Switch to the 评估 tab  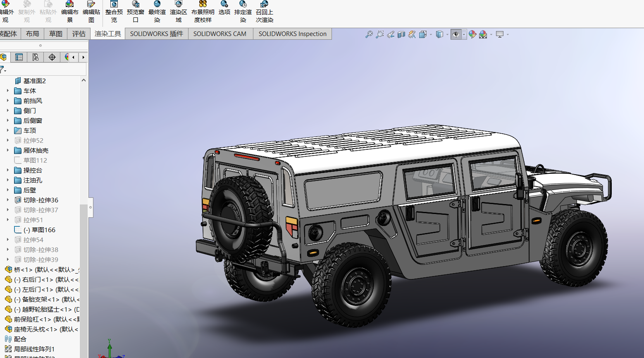79,34
